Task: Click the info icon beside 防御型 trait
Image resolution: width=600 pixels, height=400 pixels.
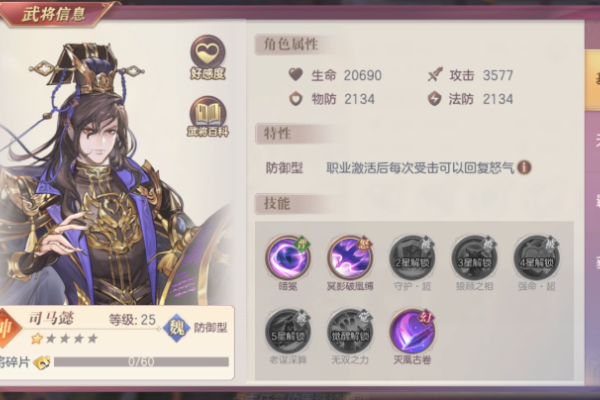Action: 524,167
